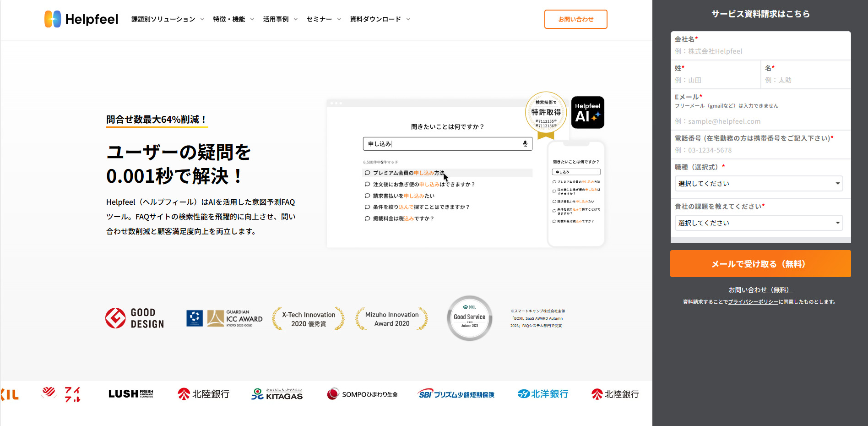This screenshot has height=426, width=868.
Task: Click the 特許取得 gold medal badge
Action: coord(546,115)
